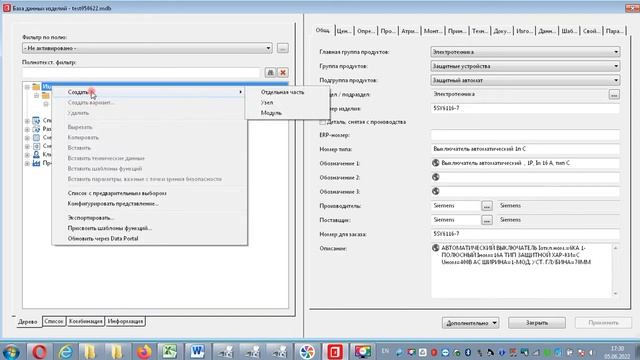Open the 'Монт...' properties tab
The image size is (640, 360).
pyautogui.click(x=433, y=31)
